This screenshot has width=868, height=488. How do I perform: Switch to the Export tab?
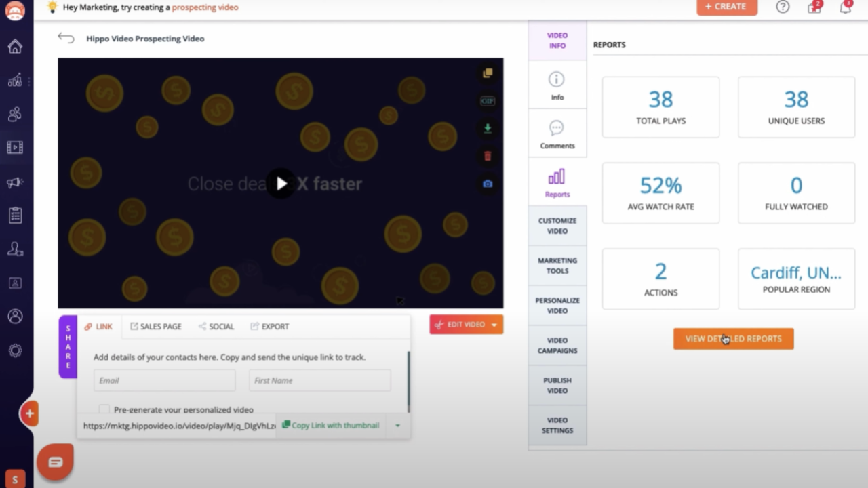pos(269,327)
